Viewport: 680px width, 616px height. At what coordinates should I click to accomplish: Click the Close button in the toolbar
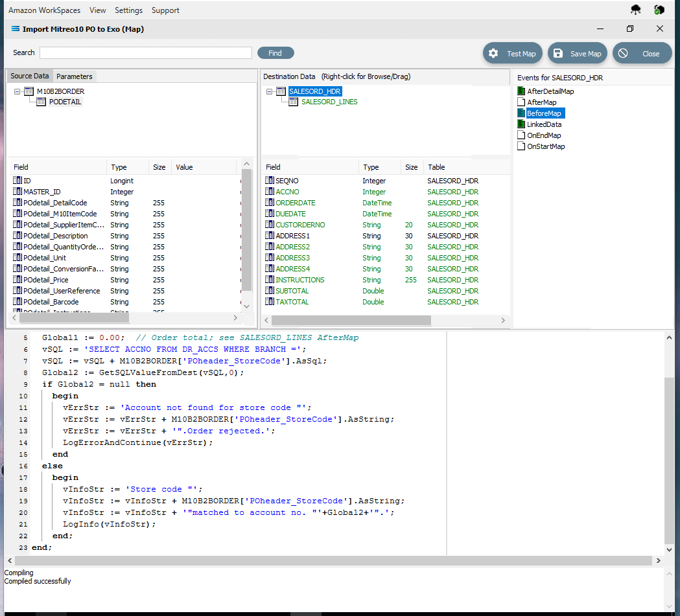pos(642,53)
